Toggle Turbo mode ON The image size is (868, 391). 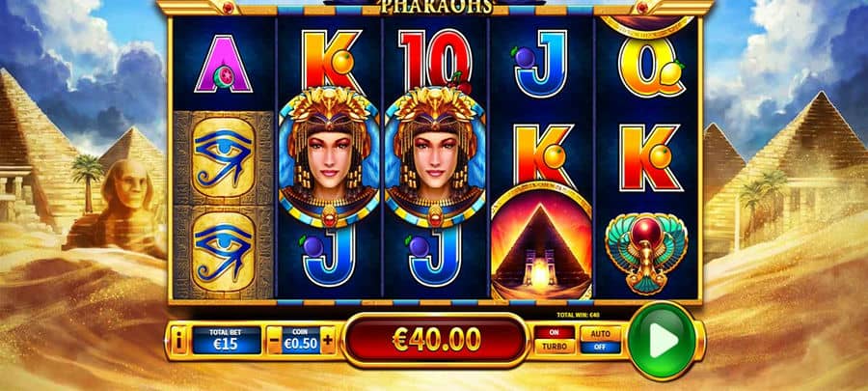[555, 333]
